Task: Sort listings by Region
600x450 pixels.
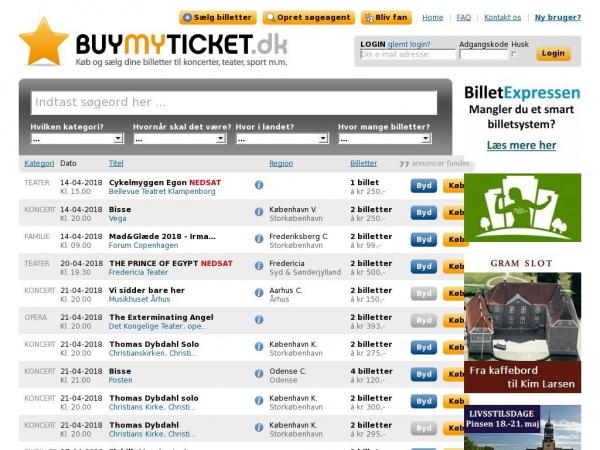Action: [x=281, y=163]
